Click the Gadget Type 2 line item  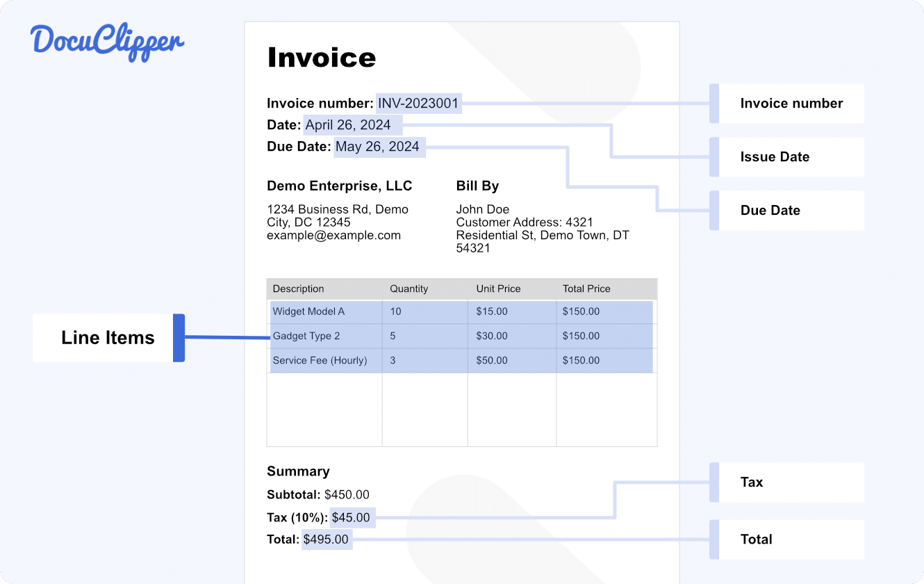[306, 336]
